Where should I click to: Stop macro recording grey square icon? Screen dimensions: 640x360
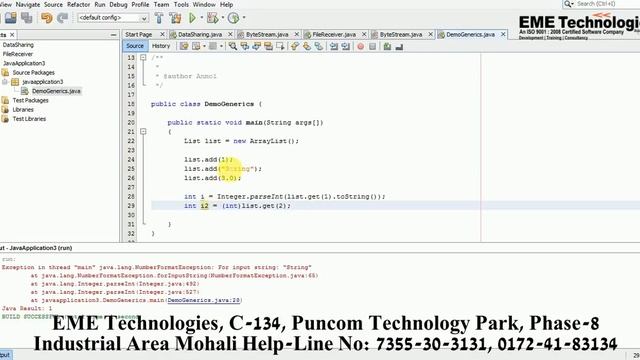coord(372,47)
